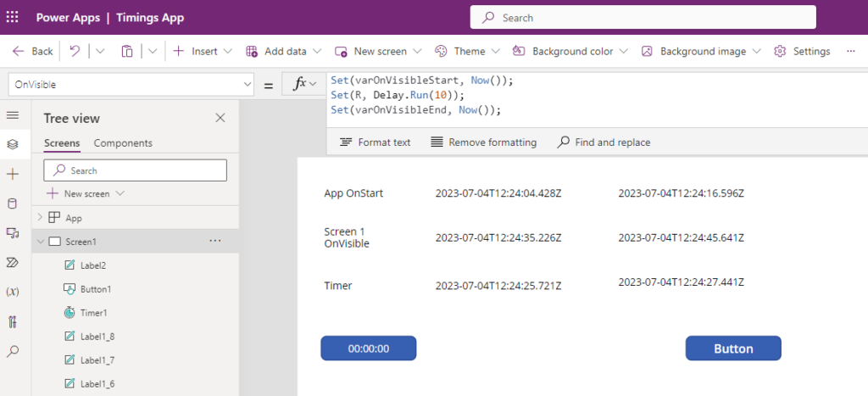Screen dimensions: 868x396
Task: Click the Back arrow button
Action: [33, 51]
